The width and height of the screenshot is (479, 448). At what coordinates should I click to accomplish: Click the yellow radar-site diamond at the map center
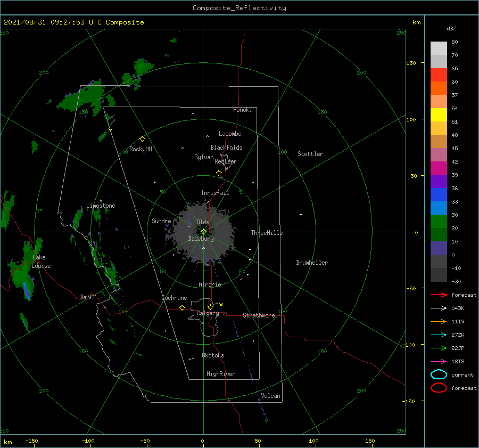point(203,232)
